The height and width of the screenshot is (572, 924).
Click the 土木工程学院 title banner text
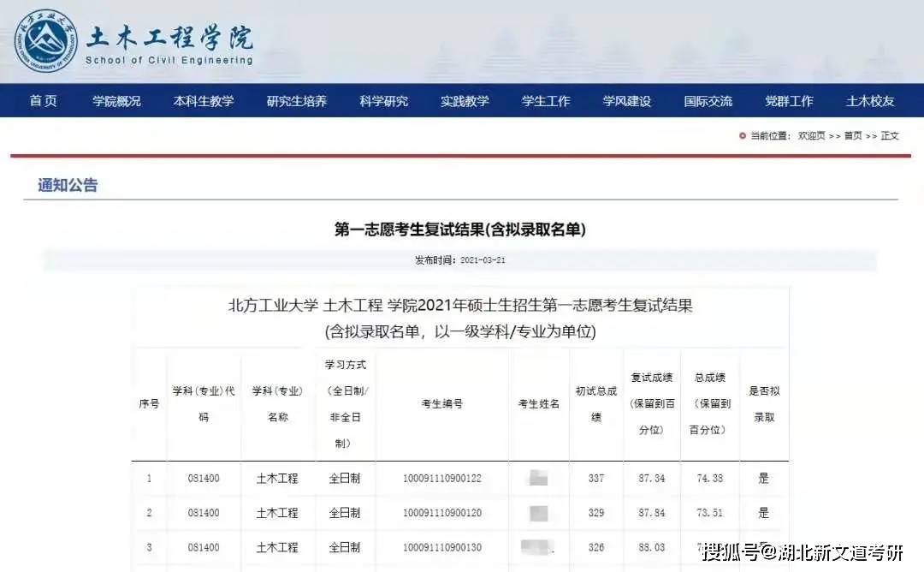point(169,38)
